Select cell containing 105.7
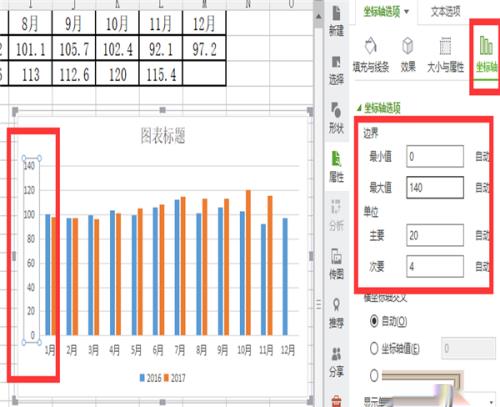500x407 pixels. [x=74, y=49]
